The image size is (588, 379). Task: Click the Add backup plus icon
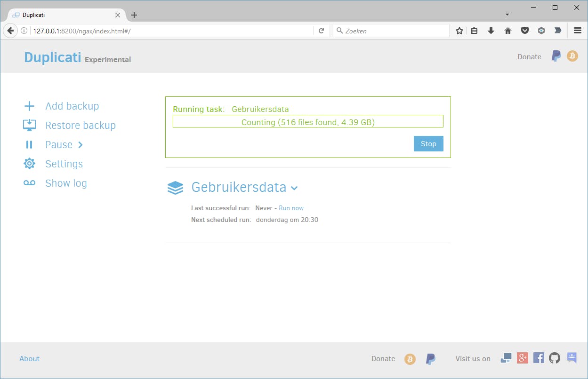[29, 106]
